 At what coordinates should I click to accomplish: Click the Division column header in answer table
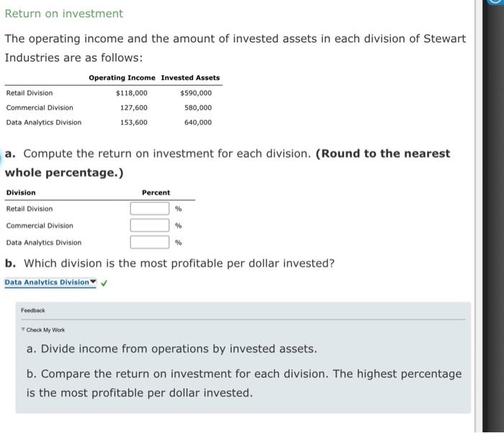[21, 193]
